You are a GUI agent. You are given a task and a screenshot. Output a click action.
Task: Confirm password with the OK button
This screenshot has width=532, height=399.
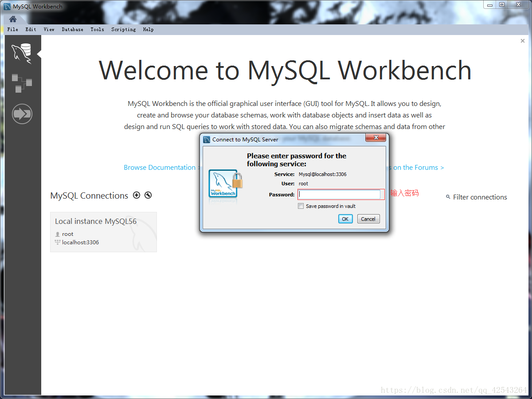click(345, 219)
